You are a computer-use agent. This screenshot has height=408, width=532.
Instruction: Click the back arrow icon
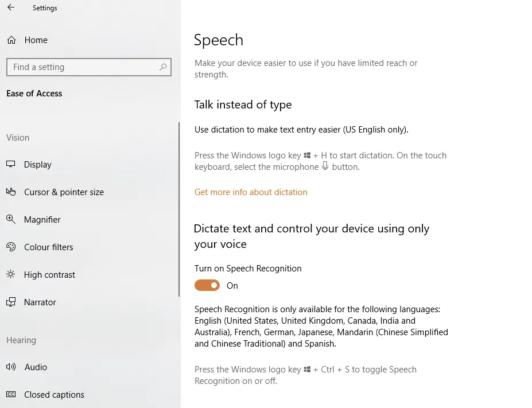pos(11,7)
